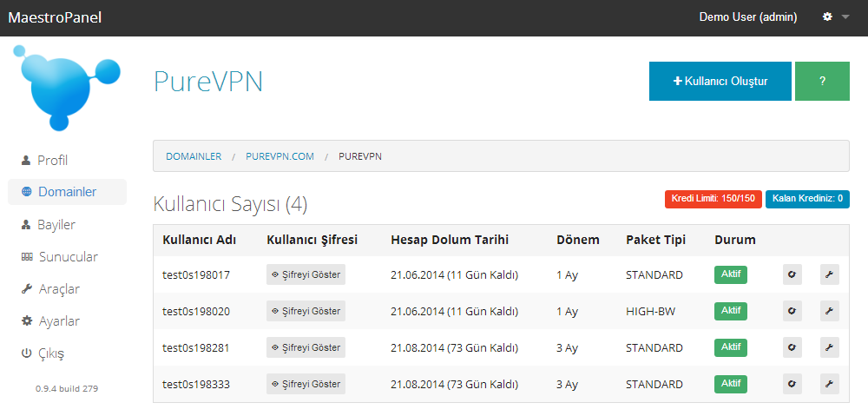
Task: Click username test0s198017
Action: pos(196,274)
